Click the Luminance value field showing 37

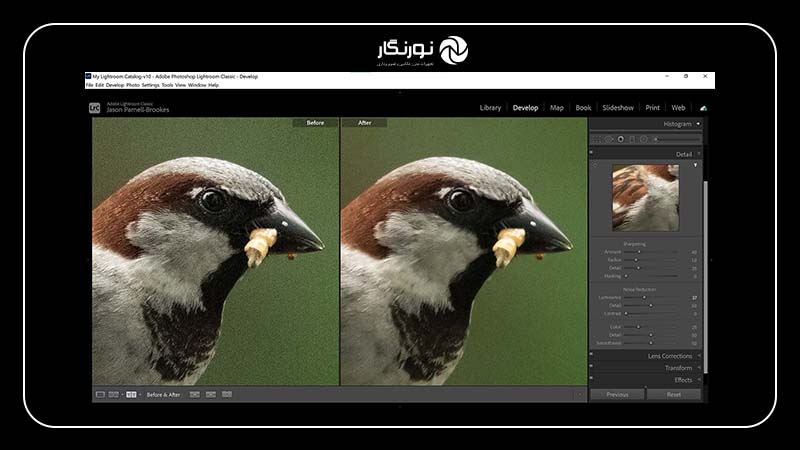point(694,298)
